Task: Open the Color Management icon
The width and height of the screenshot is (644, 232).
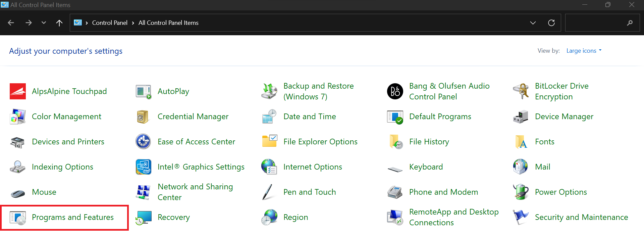Action: (18, 117)
